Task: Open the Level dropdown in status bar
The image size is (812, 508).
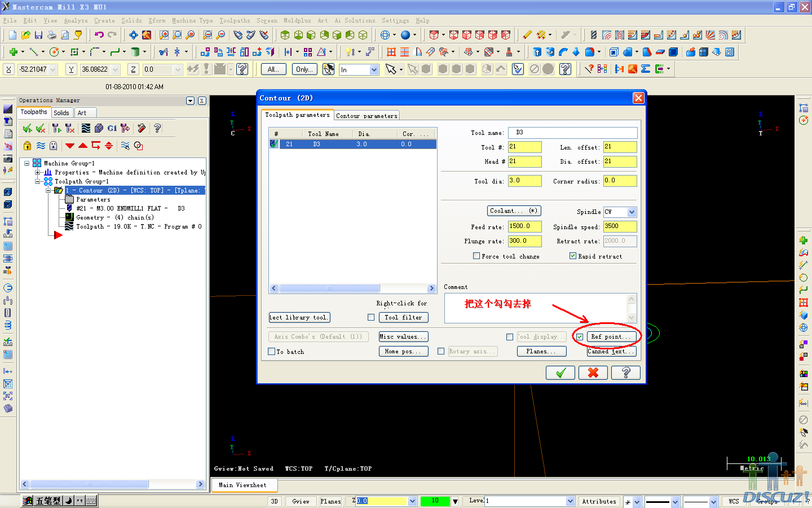Action: [x=570, y=501]
